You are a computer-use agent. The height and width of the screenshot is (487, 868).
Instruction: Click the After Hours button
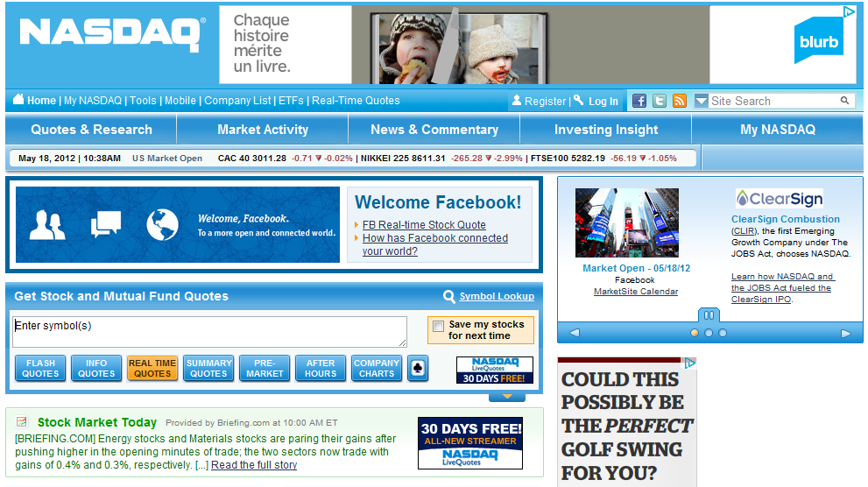tap(321, 368)
